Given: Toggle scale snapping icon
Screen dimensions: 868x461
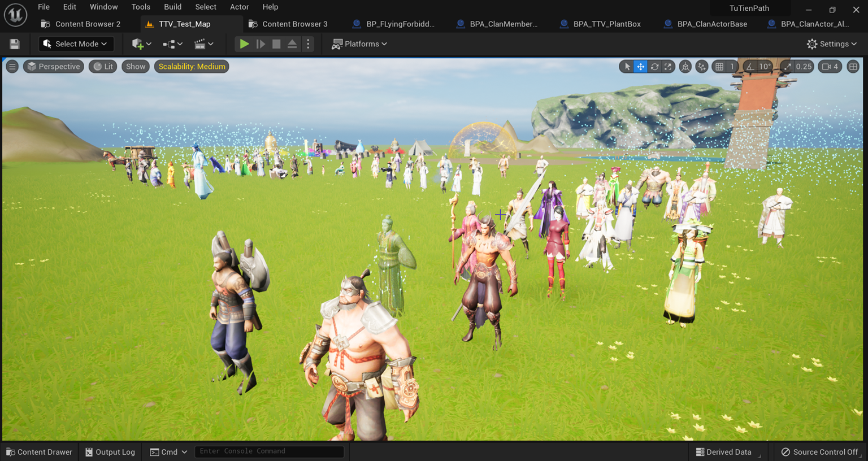Looking at the screenshot, I should (x=787, y=67).
